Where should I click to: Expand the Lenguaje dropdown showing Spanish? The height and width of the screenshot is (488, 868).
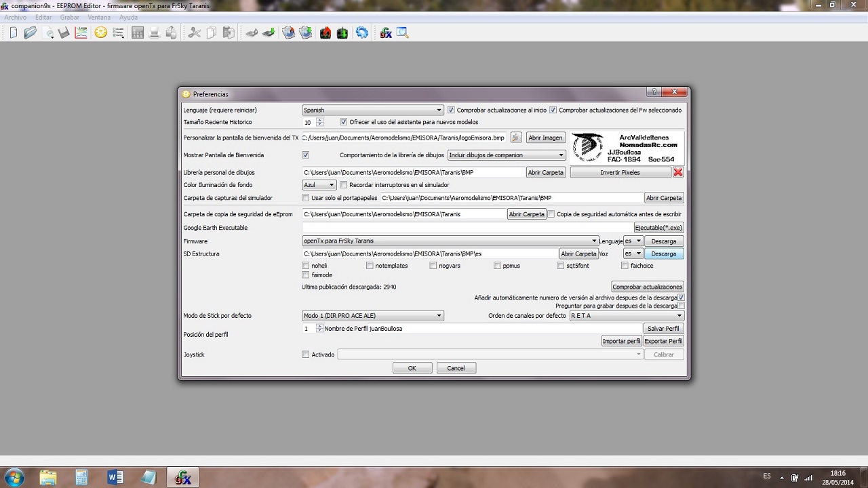point(372,110)
